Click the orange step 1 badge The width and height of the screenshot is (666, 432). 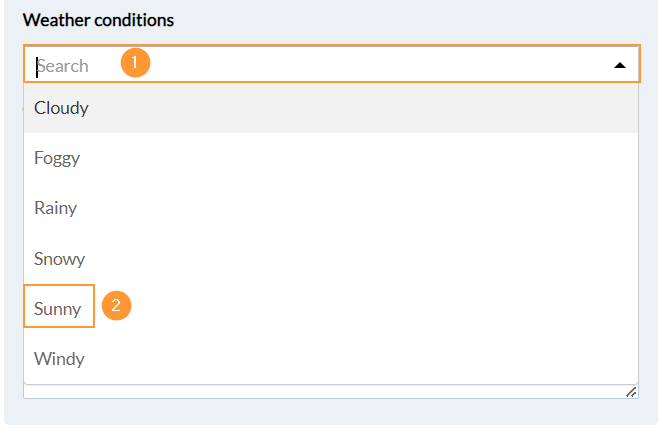click(x=135, y=64)
